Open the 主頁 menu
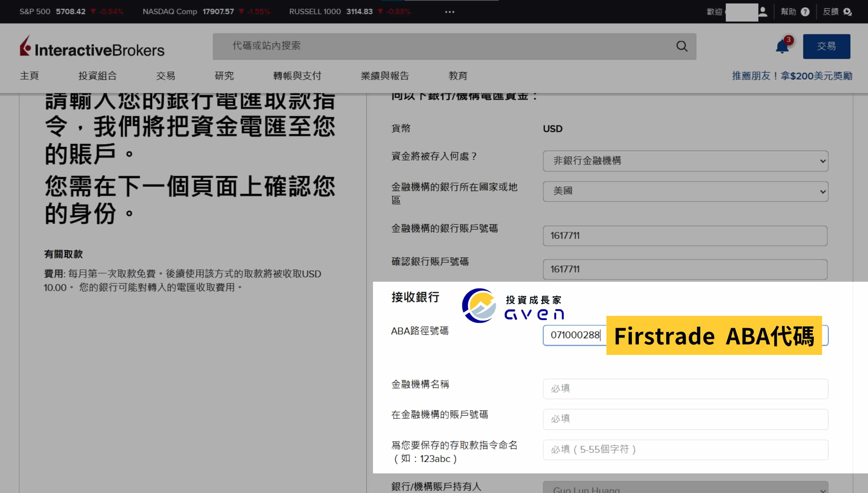The image size is (868, 493). click(29, 76)
